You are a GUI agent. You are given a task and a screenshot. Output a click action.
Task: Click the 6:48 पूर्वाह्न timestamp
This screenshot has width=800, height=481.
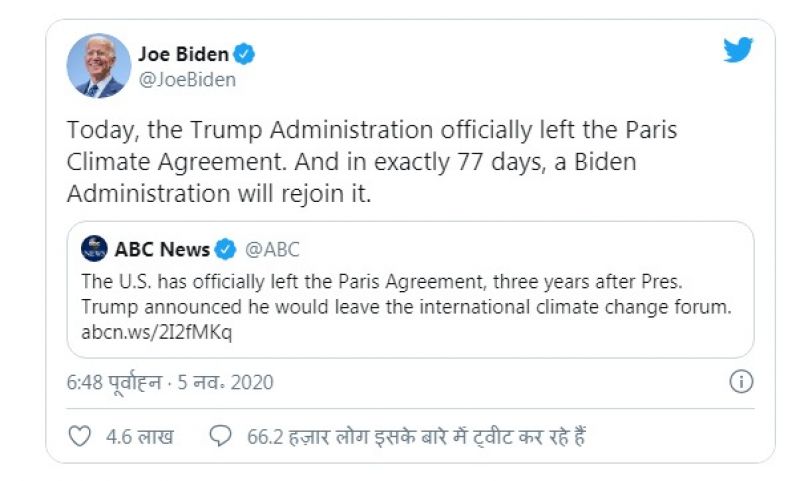(x=125, y=382)
